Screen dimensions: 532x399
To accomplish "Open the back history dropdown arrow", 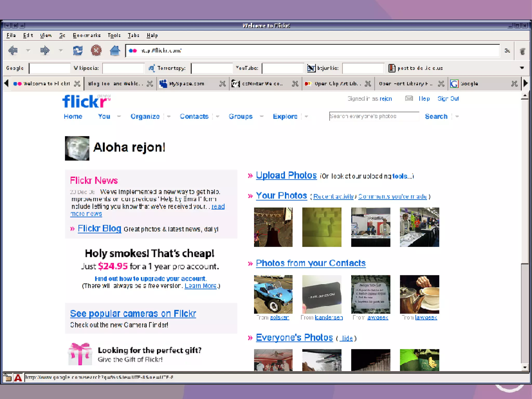I will (28, 50).
